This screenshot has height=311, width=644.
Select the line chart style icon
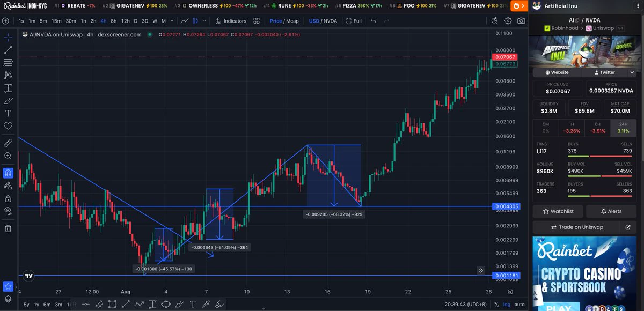[x=185, y=21]
